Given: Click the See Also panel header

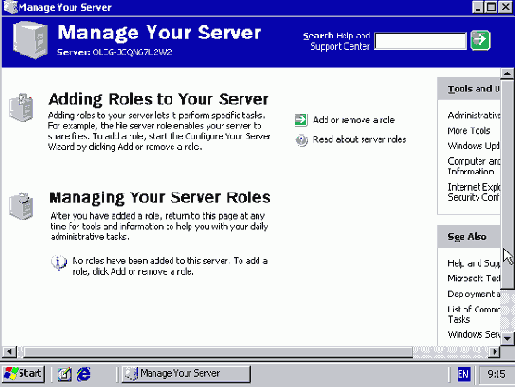Looking at the screenshot, I should tap(469, 237).
